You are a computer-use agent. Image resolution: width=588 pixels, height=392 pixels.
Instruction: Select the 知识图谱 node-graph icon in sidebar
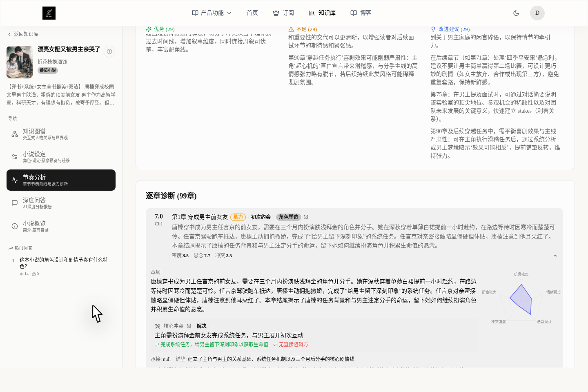14,134
